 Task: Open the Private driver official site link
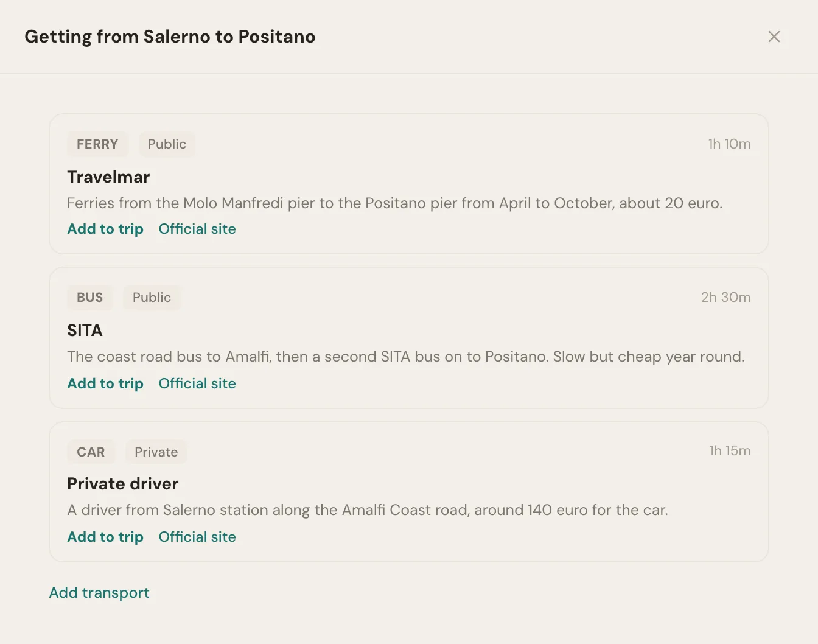click(x=197, y=537)
